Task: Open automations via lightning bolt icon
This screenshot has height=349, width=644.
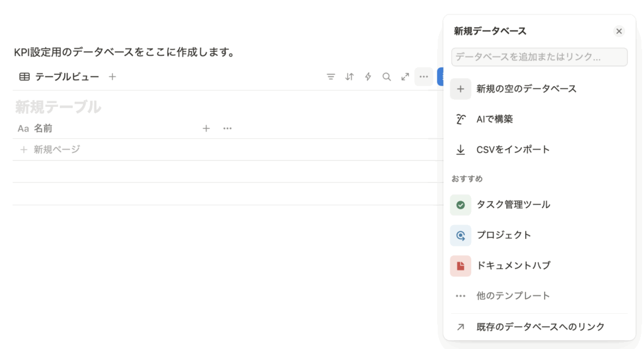Action: point(368,77)
